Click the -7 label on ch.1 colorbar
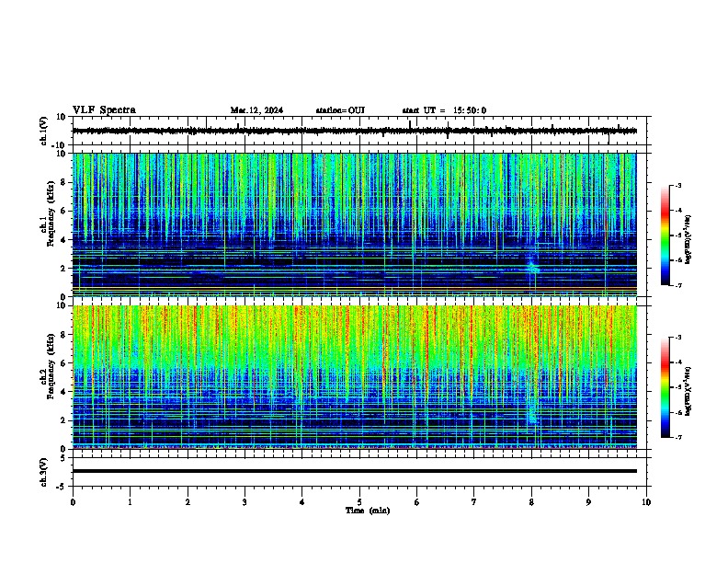Screen dimensions: 728x563 (677, 285)
